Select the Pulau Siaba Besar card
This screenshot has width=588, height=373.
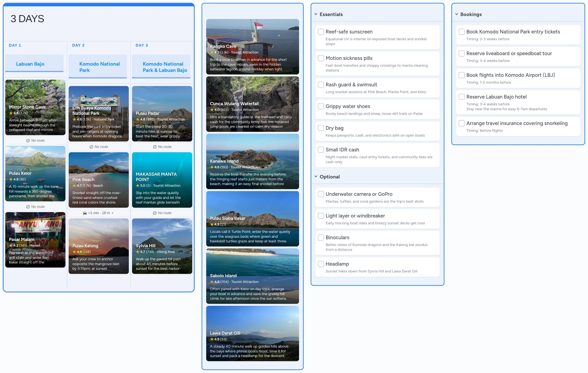click(252, 219)
